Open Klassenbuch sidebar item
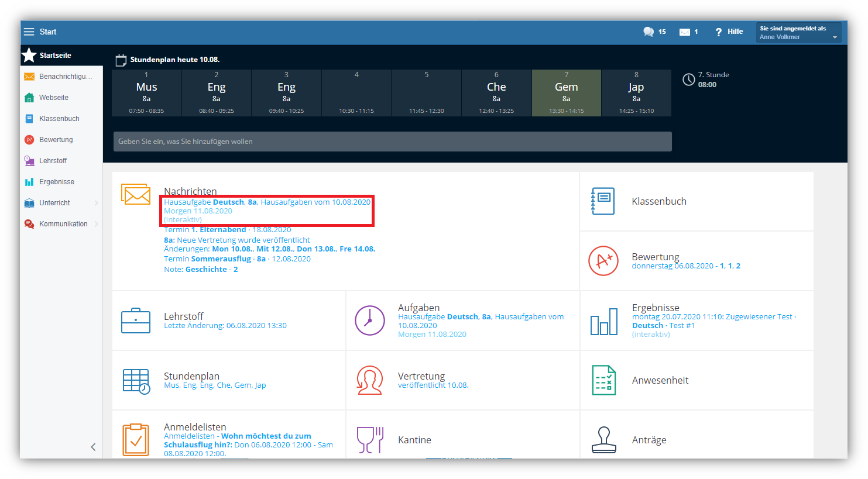 (x=61, y=119)
